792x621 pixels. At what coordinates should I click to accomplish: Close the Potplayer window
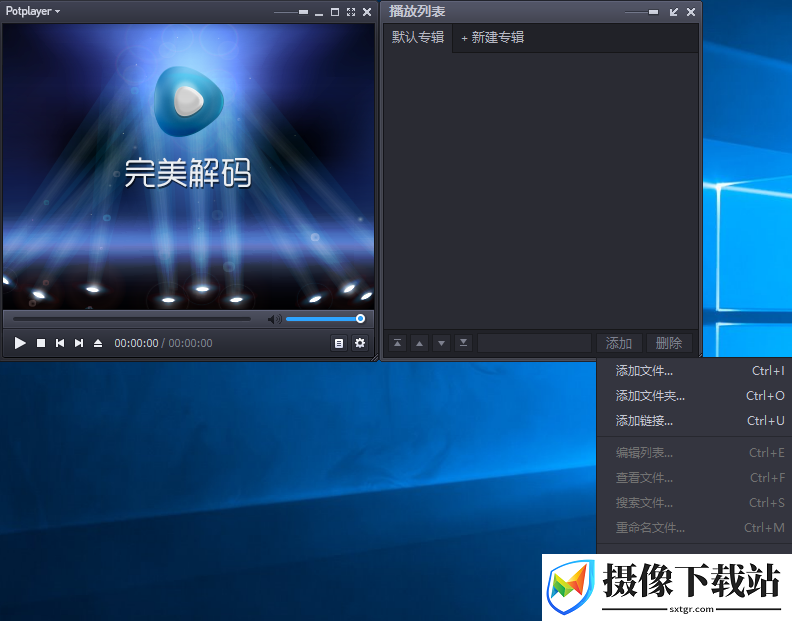367,12
